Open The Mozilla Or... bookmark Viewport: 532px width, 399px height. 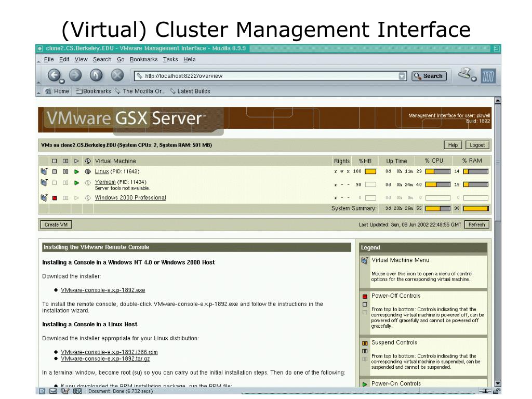click(140, 91)
